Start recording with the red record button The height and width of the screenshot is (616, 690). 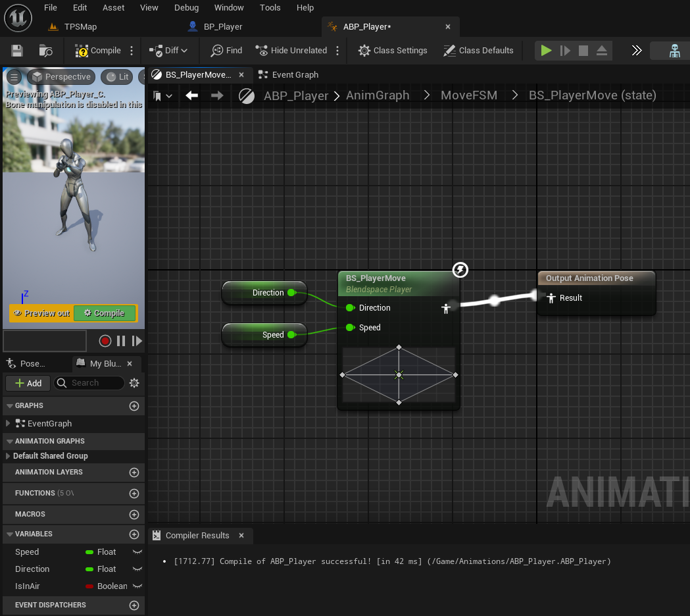105,341
